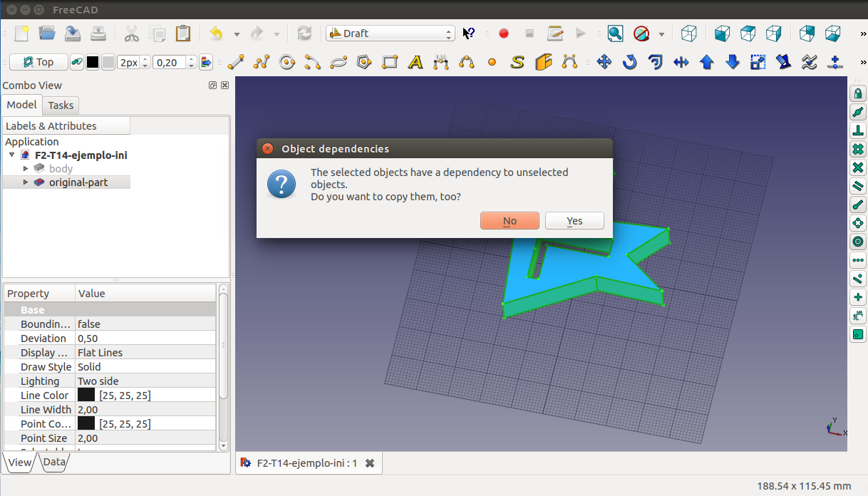Click Yes to copy dependent objects

click(574, 221)
